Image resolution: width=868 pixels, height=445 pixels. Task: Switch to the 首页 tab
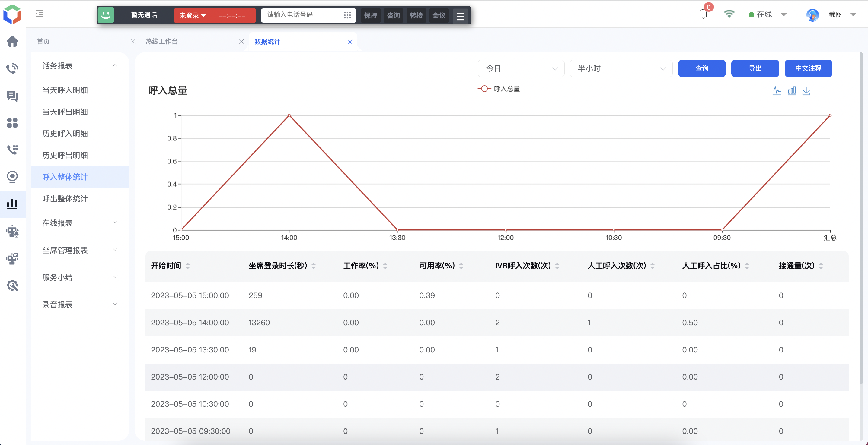coord(43,41)
